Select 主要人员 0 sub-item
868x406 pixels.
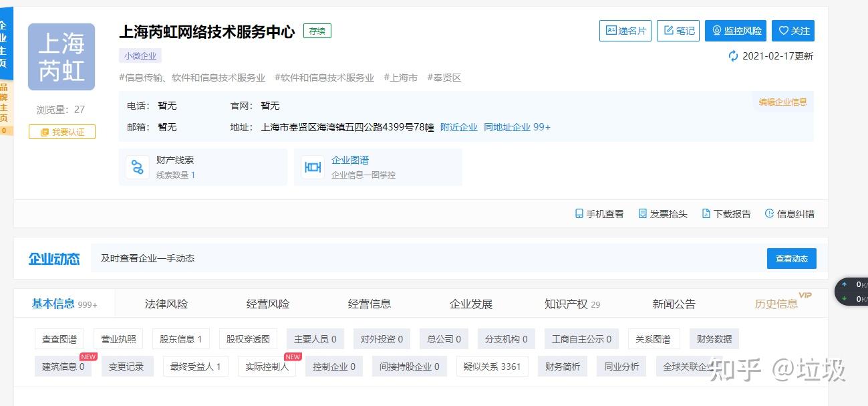pyautogui.click(x=315, y=339)
